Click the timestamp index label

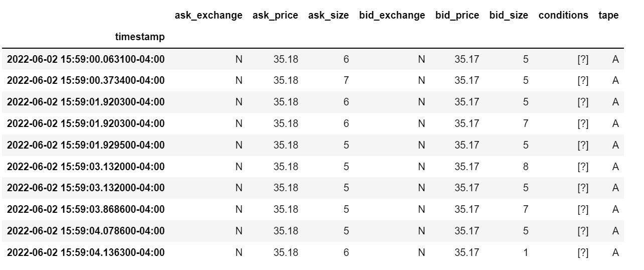[x=139, y=37]
